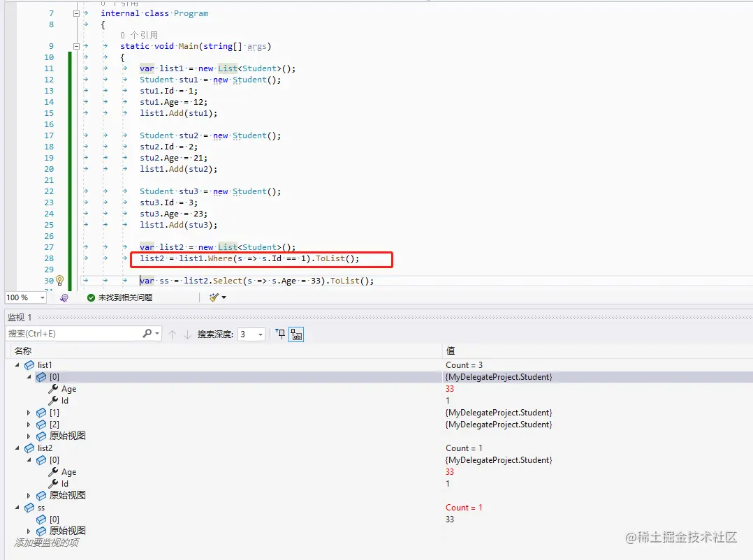753x560 pixels.
Task: Select the Watch 1 panel title
Action: coord(20,317)
